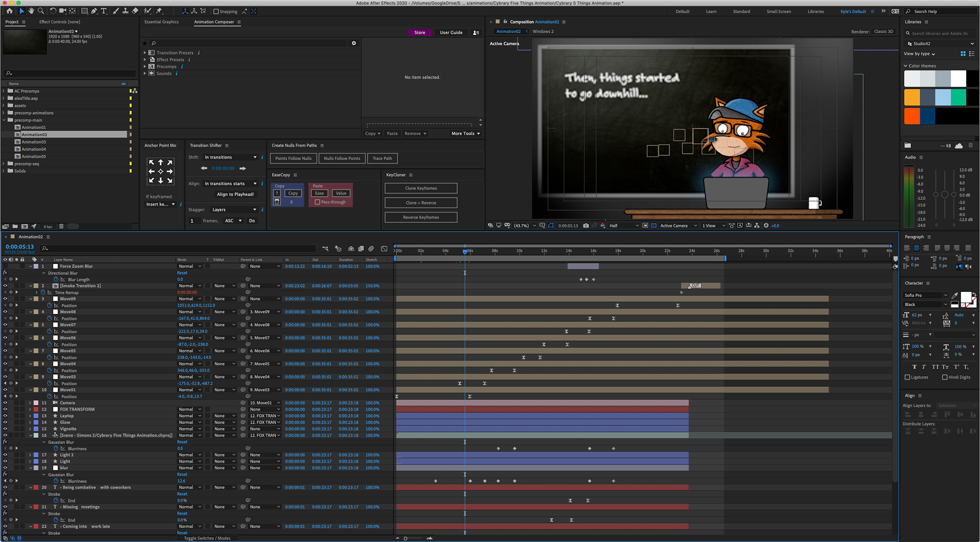Click the timeline layer search field

click(178, 249)
